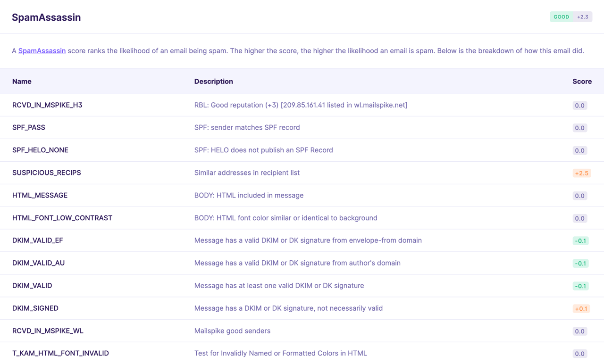Click the 0.0 score for HTML_MESSAGE
The image size is (604, 364).
pyautogui.click(x=580, y=196)
